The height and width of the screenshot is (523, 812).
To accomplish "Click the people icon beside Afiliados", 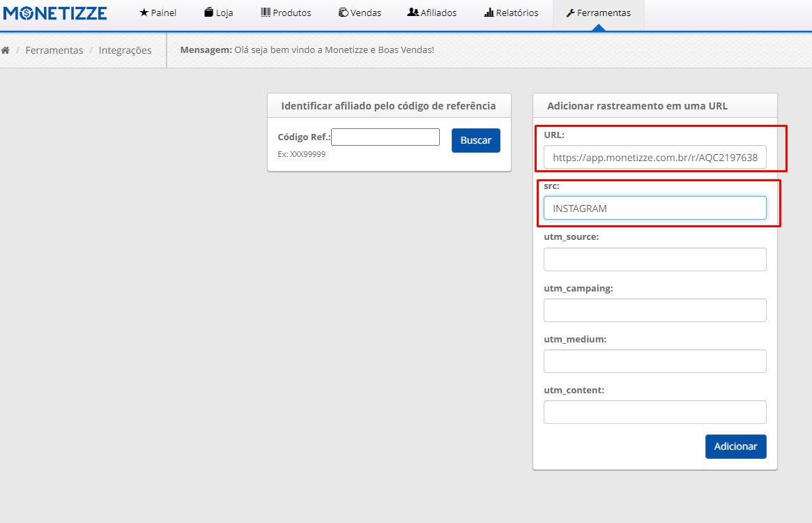I will click(413, 13).
